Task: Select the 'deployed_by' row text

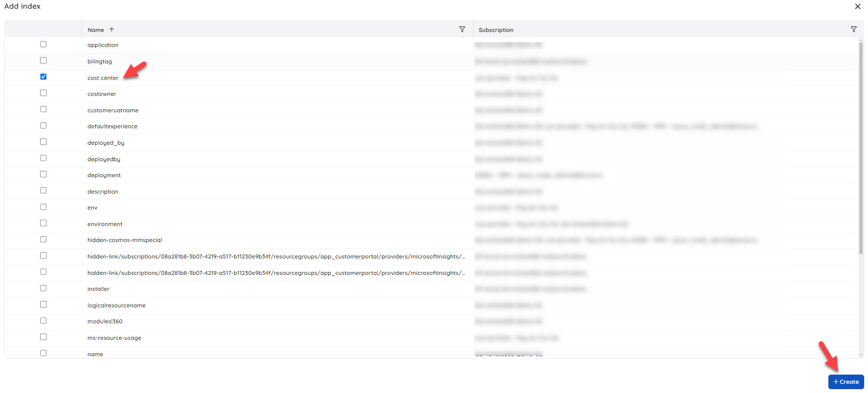Action: [x=106, y=143]
